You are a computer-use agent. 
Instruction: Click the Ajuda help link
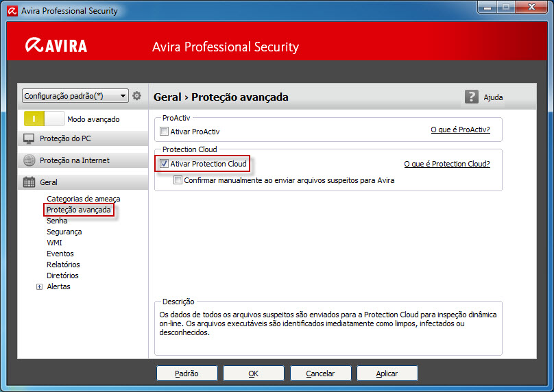point(493,97)
